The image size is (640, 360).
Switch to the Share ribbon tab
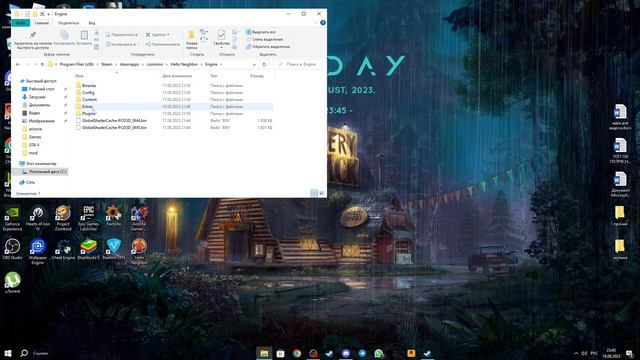68,23
